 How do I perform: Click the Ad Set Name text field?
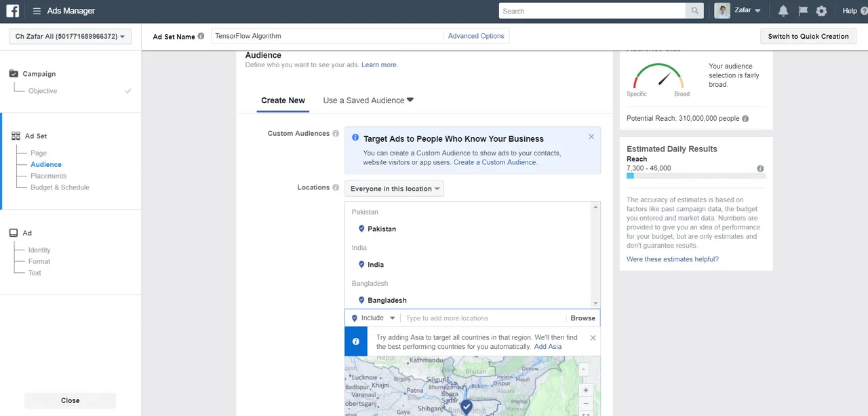point(327,36)
